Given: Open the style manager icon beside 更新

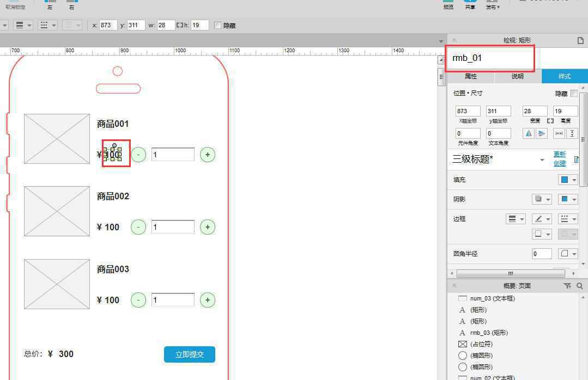Looking at the screenshot, I should 577,160.
